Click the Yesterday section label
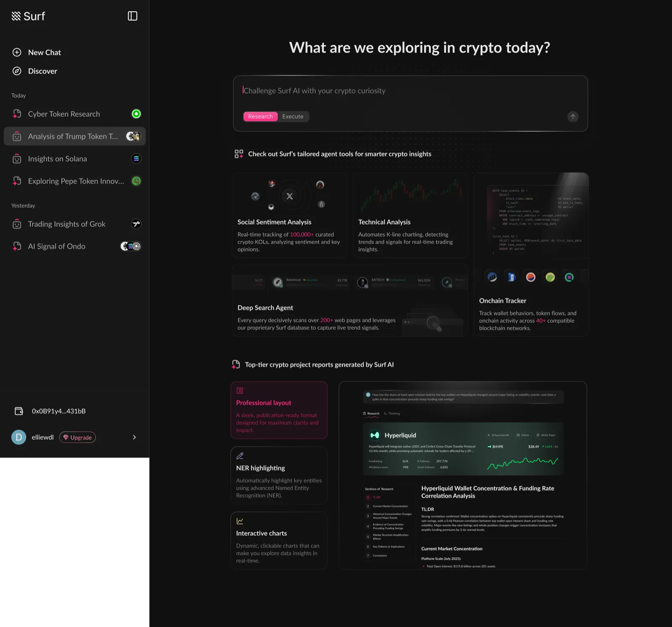The height and width of the screenshot is (627, 672). click(23, 206)
